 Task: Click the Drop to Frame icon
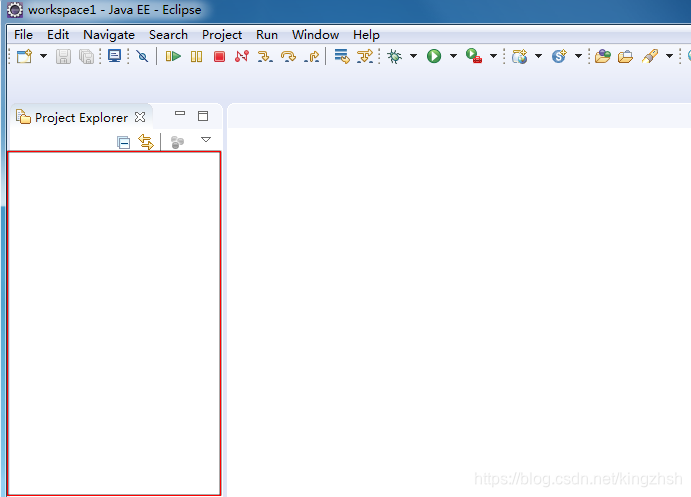342,56
